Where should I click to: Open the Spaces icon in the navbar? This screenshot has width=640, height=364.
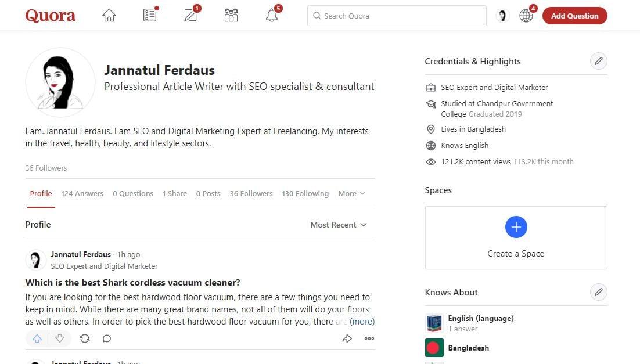click(x=231, y=15)
